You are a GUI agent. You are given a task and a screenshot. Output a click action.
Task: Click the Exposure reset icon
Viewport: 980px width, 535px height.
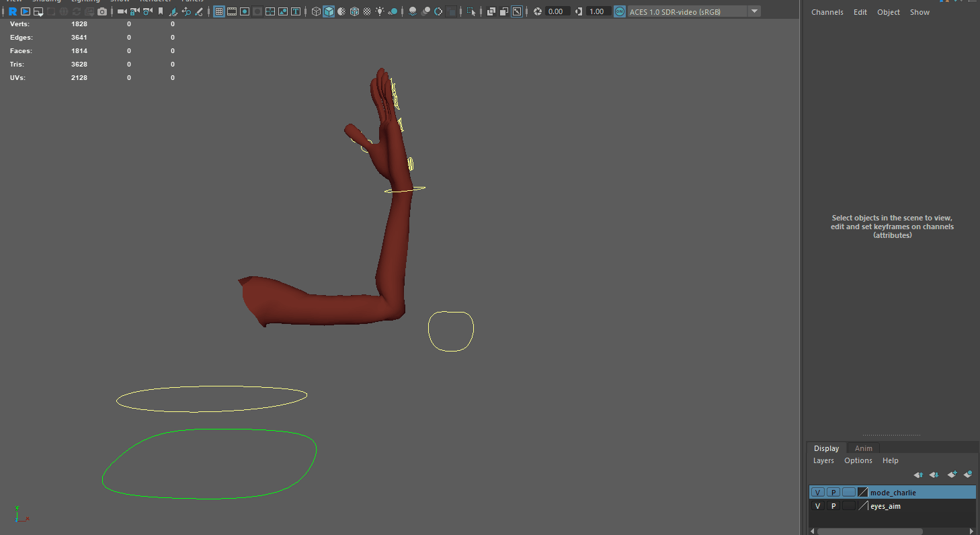(537, 11)
